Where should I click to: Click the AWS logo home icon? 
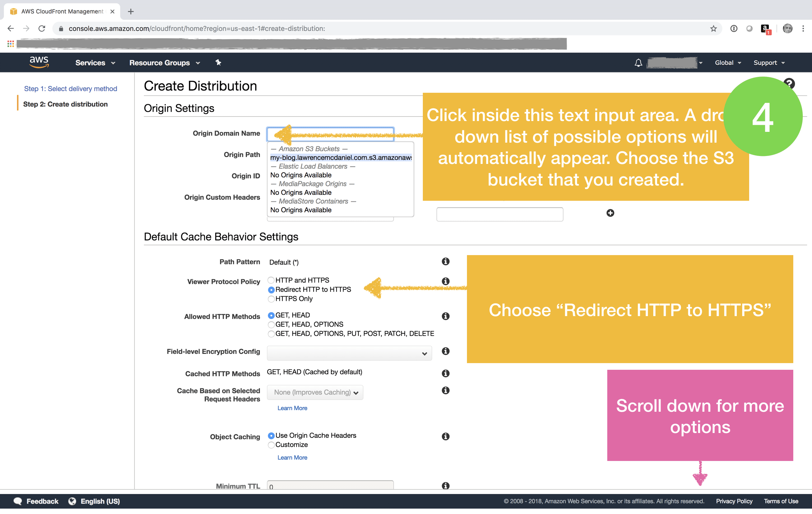pos(39,63)
